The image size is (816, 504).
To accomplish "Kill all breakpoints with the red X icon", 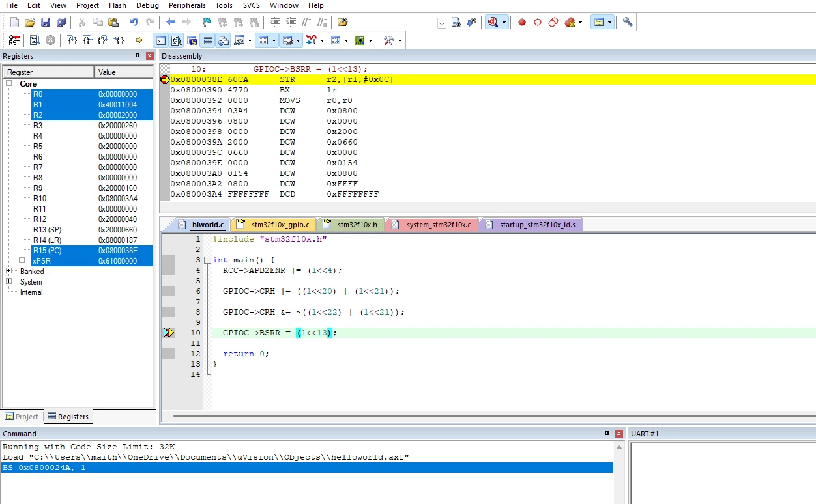I will pos(570,22).
